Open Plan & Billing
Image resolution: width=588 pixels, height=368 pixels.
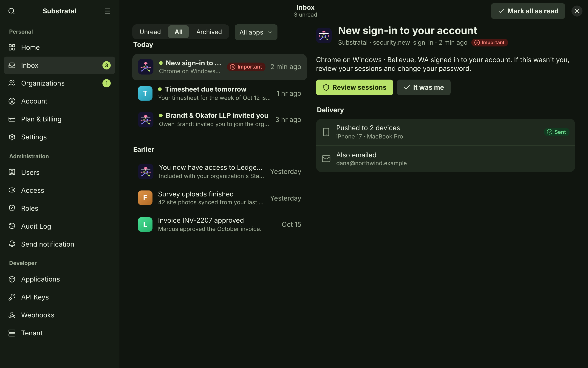[59, 119]
